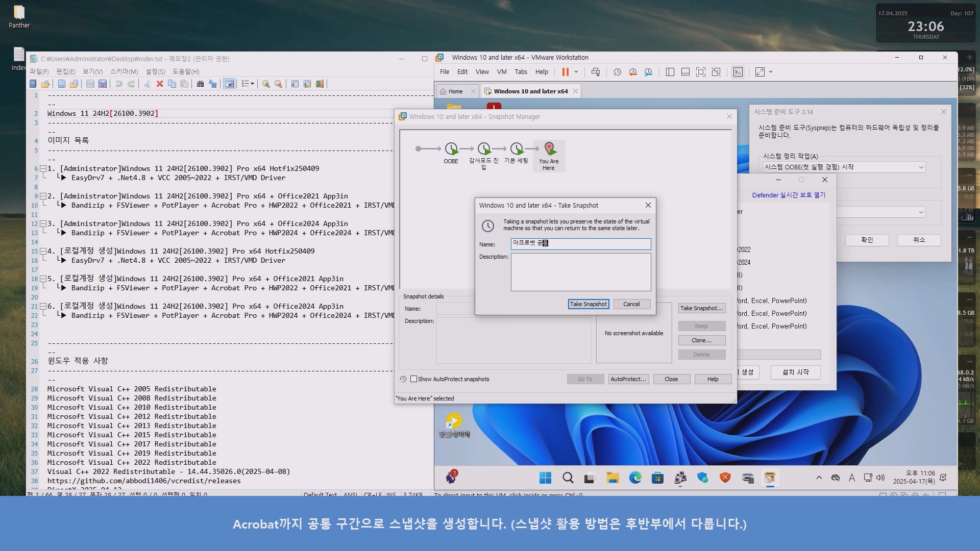Click the take snapshot clock icon in VMware toolbar
This screenshot has height=551, width=980.
[x=617, y=72]
